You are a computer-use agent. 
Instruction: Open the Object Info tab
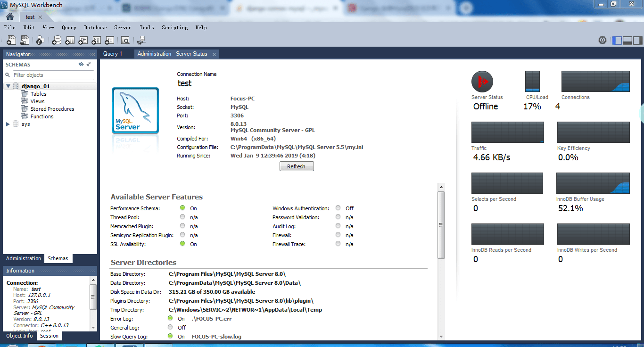click(19, 336)
